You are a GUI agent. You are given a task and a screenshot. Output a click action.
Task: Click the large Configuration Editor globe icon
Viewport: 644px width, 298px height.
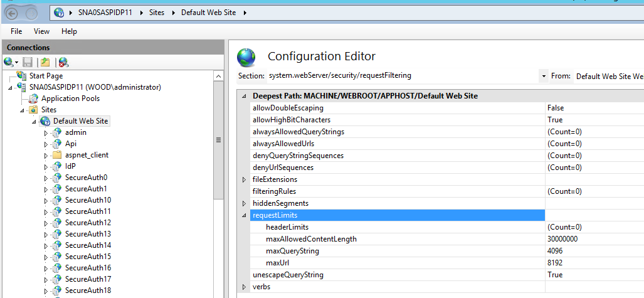(246, 56)
